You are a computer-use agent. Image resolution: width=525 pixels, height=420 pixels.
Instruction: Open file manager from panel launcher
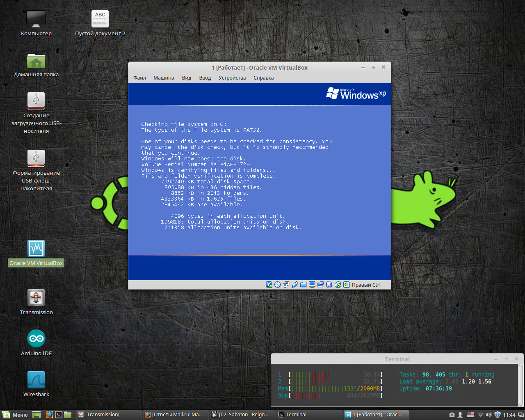68,415
